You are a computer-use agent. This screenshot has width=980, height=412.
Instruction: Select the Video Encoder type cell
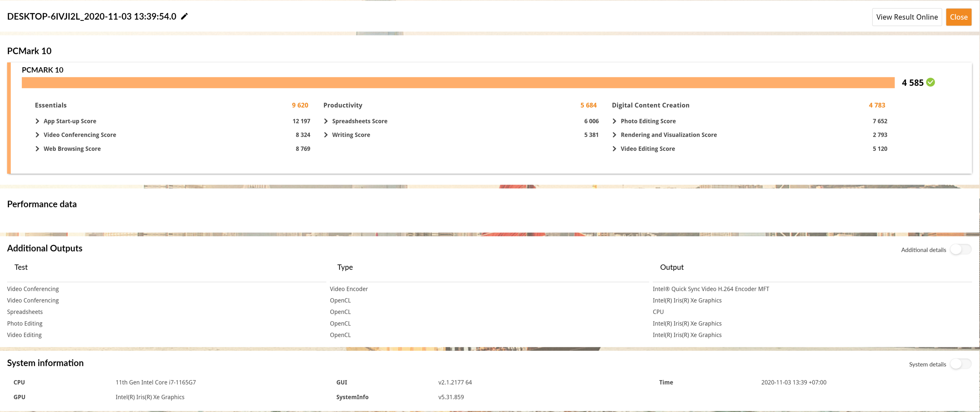tap(349, 289)
